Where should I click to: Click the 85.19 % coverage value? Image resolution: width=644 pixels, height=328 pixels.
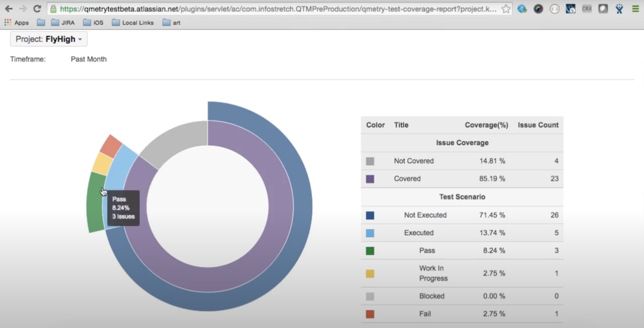[492, 179]
